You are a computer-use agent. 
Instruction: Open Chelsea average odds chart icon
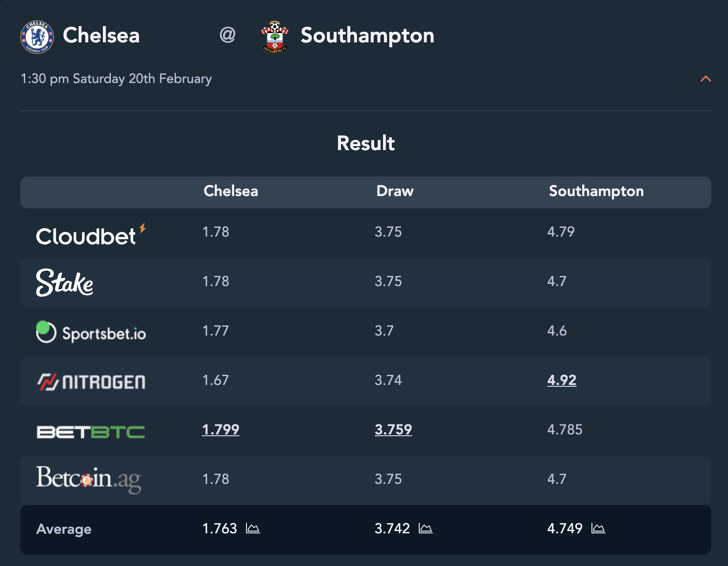tap(253, 528)
